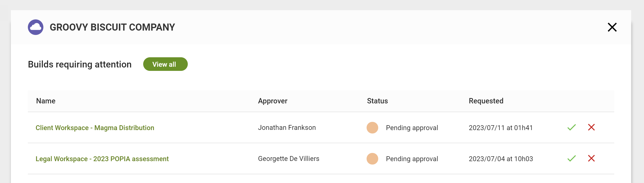Select approver Georgette De Villiers

pos(289,158)
